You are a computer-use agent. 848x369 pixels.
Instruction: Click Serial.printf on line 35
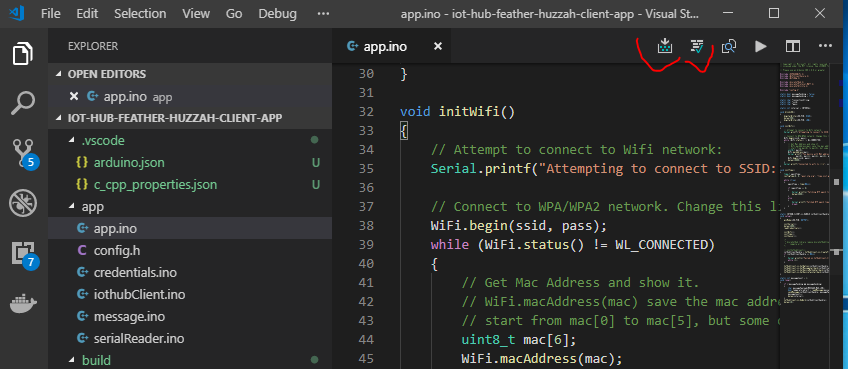481,169
